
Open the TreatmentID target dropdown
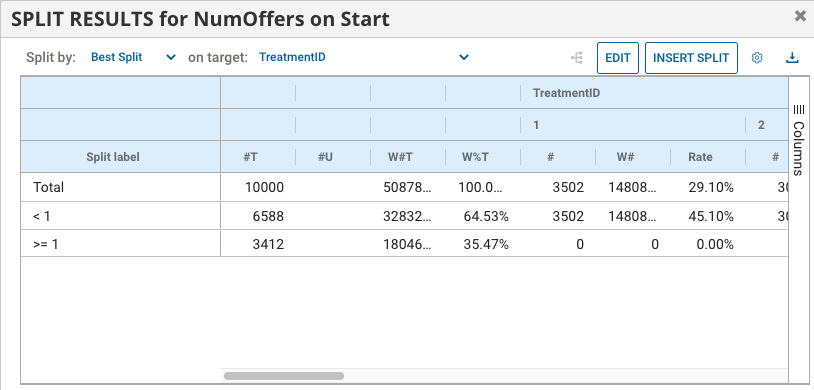(x=364, y=57)
